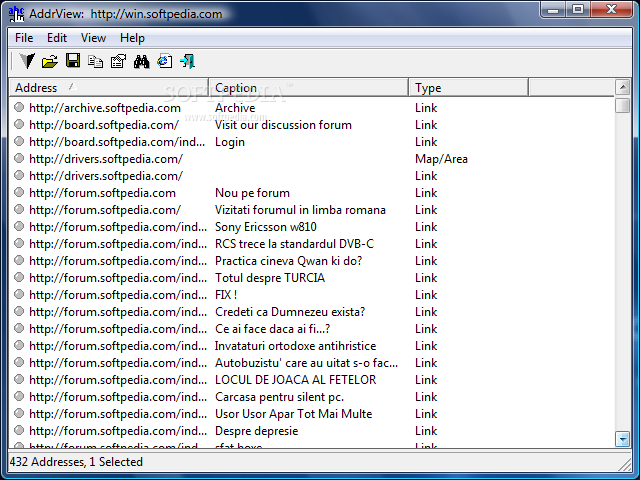Click the circle icon of the Totul despre TURCIA row

coord(19,277)
